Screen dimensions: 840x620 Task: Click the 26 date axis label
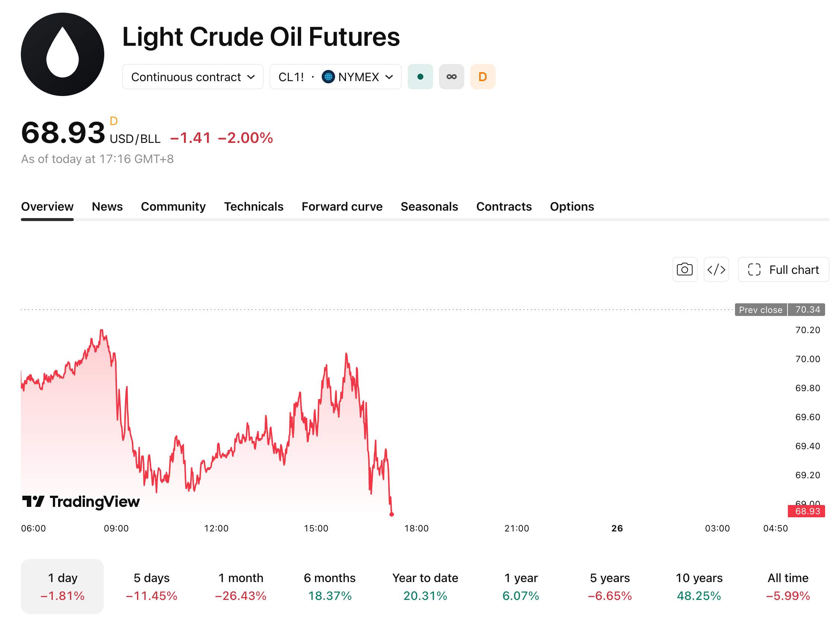618,529
